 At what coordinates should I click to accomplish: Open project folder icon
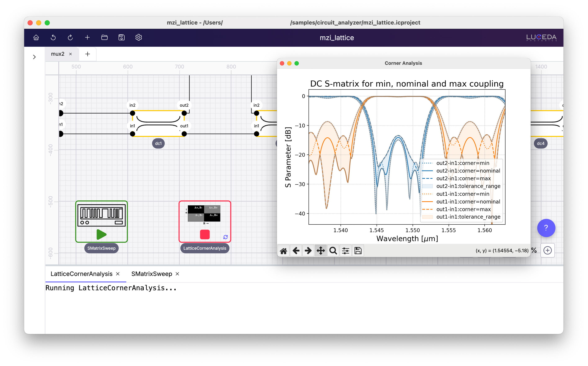[104, 37]
